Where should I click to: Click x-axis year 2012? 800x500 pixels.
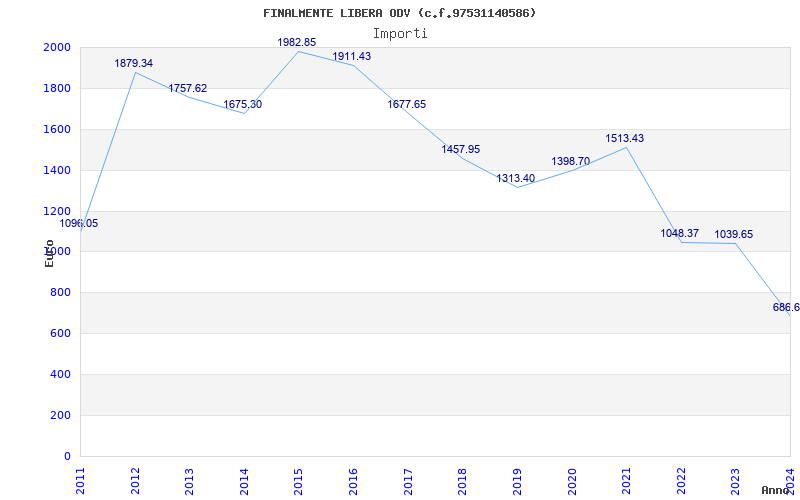pyautogui.click(x=135, y=481)
